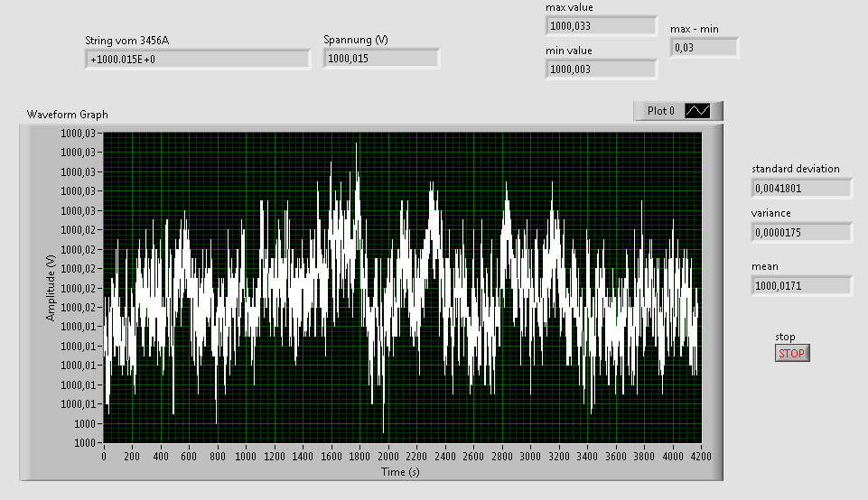868x500 pixels.
Task: Select the mean value 1000,0171
Action: 801,285
